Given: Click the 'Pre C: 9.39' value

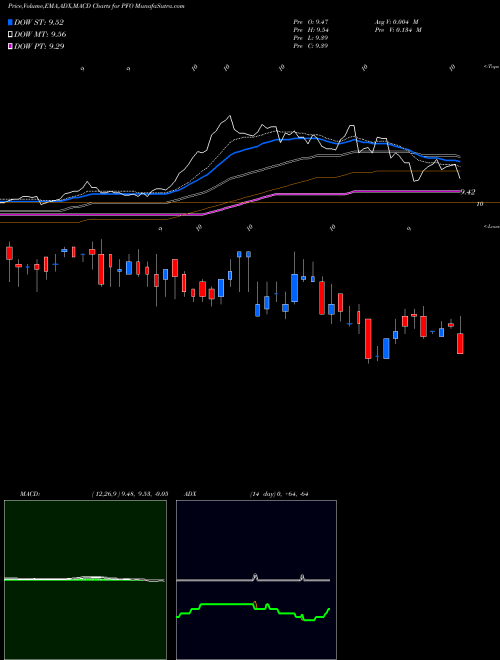Looking at the screenshot, I should pyautogui.click(x=311, y=46).
